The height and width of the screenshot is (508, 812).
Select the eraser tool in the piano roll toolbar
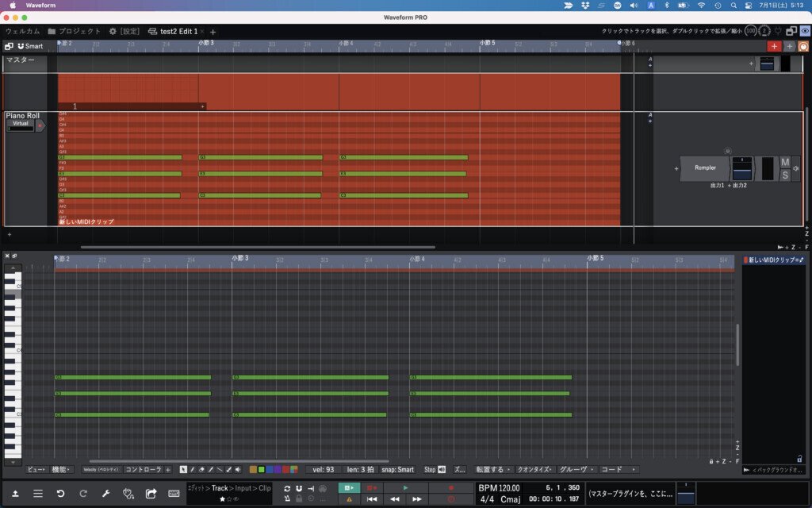click(x=201, y=468)
